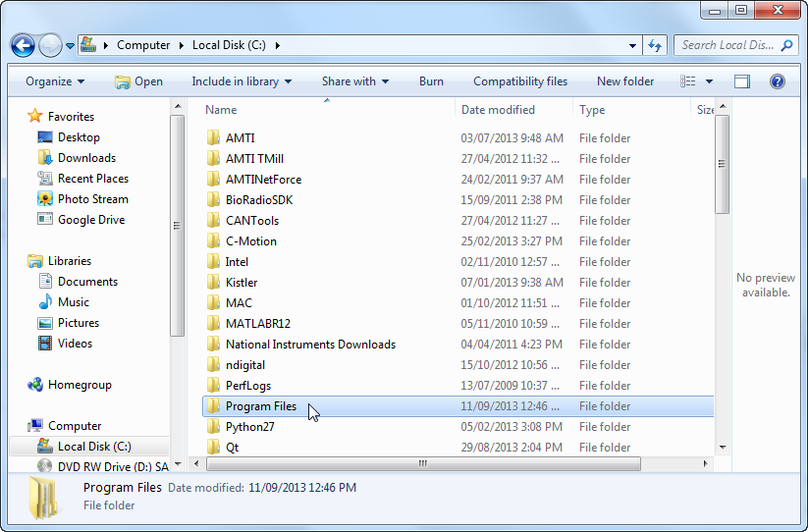808x532 pixels.
Task: Click Burn in the toolbar
Action: [431, 81]
